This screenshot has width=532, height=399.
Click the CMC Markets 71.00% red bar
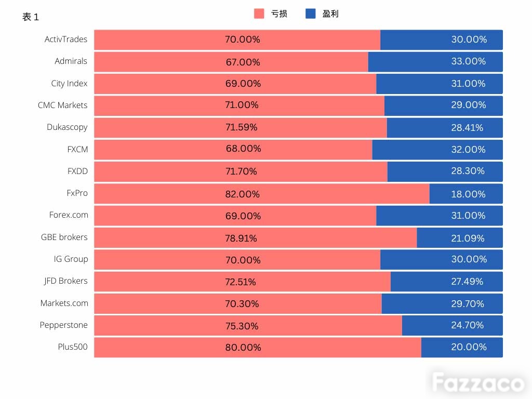(x=239, y=105)
